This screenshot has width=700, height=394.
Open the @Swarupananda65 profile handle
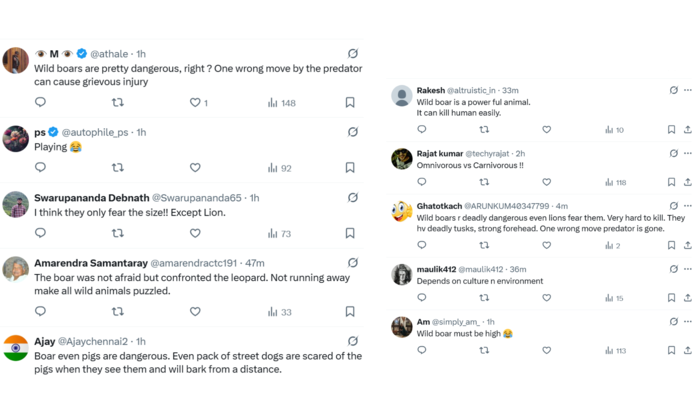[x=196, y=198]
